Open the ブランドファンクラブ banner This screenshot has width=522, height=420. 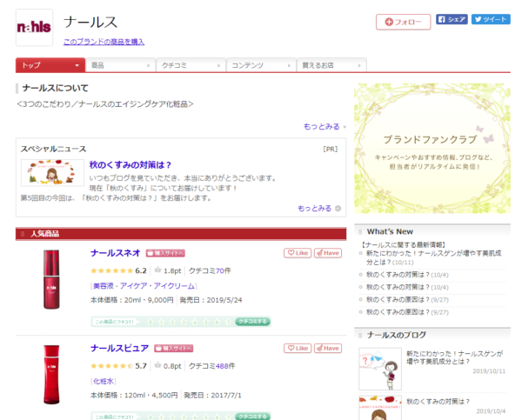[x=432, y=148]
